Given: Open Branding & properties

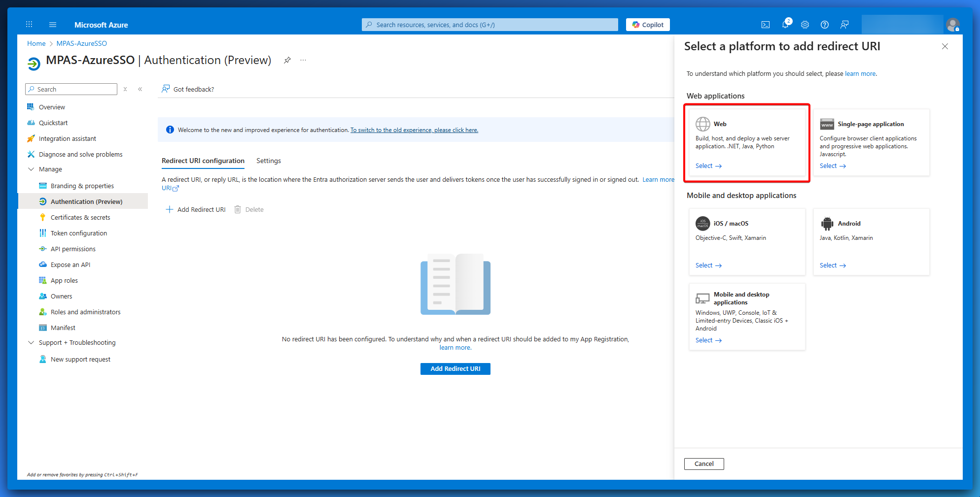Looking at the screenshot, I should [83, 186].
